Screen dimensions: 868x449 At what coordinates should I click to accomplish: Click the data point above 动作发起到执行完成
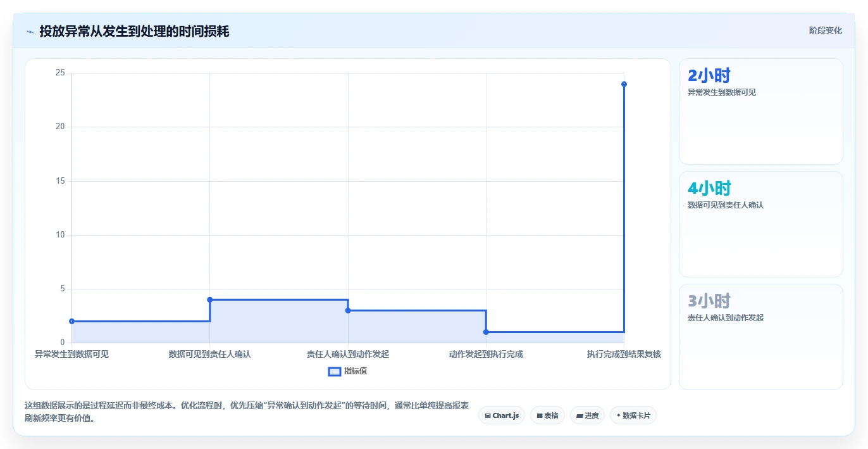pyautogui.click(x=486, y=332)
